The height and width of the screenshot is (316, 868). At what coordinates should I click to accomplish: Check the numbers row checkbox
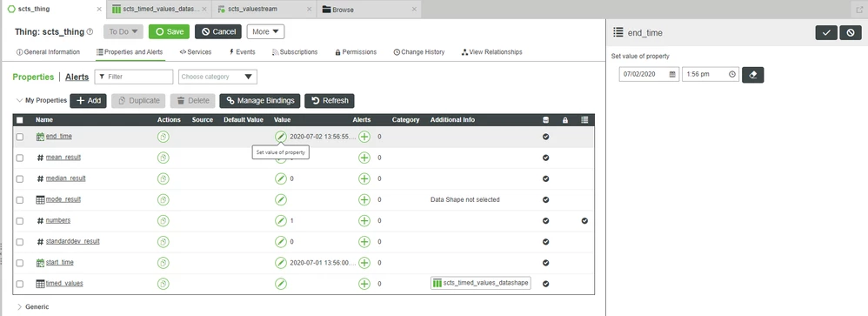point(20,220)
